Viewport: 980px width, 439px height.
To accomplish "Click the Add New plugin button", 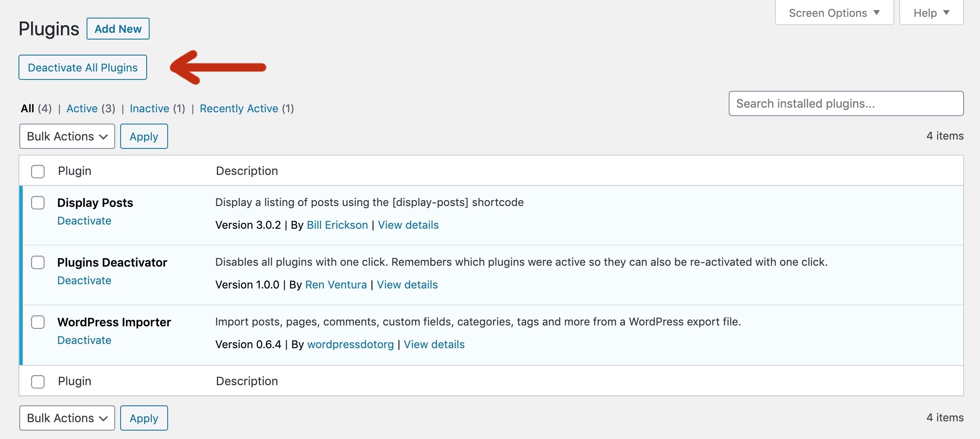I will click(118, 29).
